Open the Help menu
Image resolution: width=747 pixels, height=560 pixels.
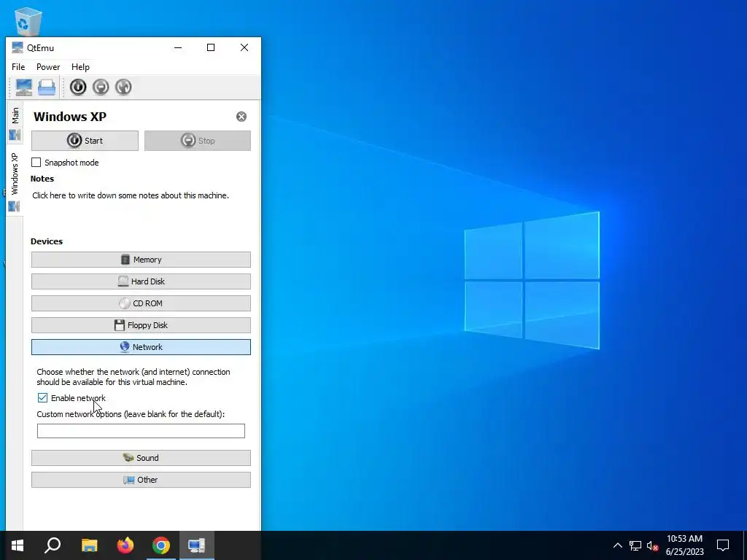(x=80, y=67)
